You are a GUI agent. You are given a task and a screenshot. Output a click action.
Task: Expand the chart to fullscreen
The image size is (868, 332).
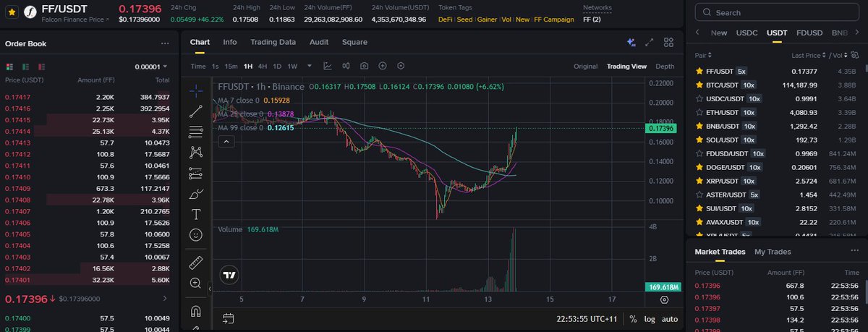point(649,43)
